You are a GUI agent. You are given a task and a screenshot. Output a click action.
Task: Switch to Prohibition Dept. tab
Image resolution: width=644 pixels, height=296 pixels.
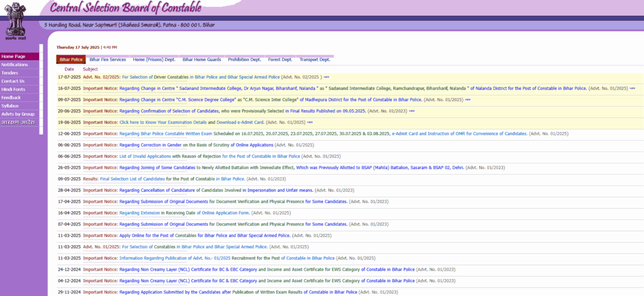tap(245, 60)
